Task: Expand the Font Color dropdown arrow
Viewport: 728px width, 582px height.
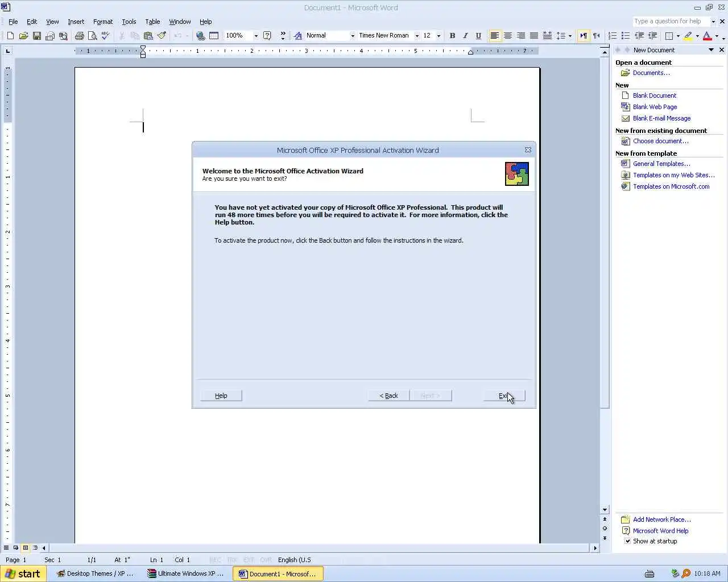Action: tap(717, 36)
